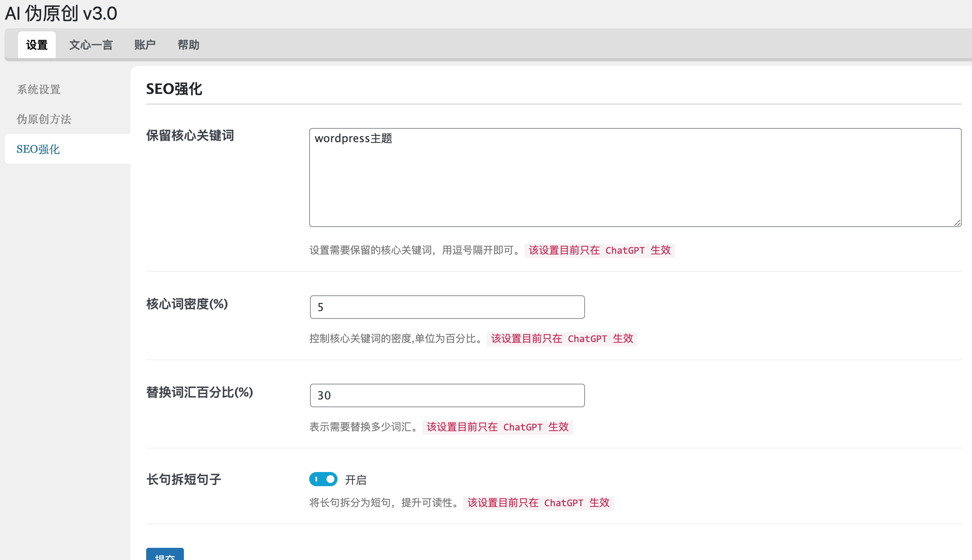The width and height of the screenshot is (972, 560).
Task: Click into the 保留核心关键词 textarea
Action: [635, 178]
